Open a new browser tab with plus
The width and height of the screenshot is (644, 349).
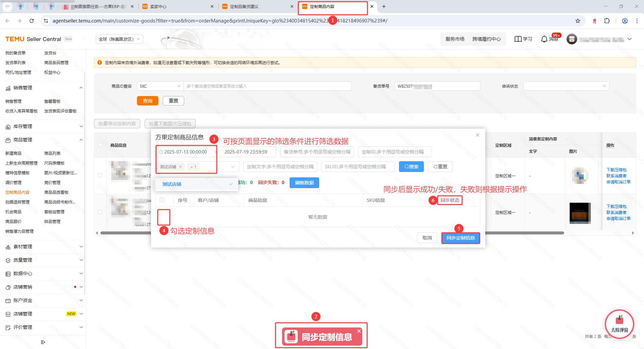click(384, 6)
